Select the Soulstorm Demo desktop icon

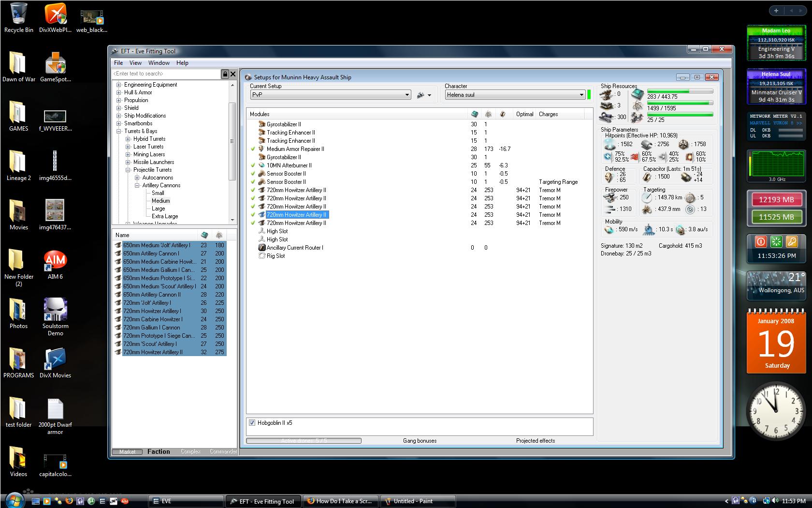(x=55, y=317)
